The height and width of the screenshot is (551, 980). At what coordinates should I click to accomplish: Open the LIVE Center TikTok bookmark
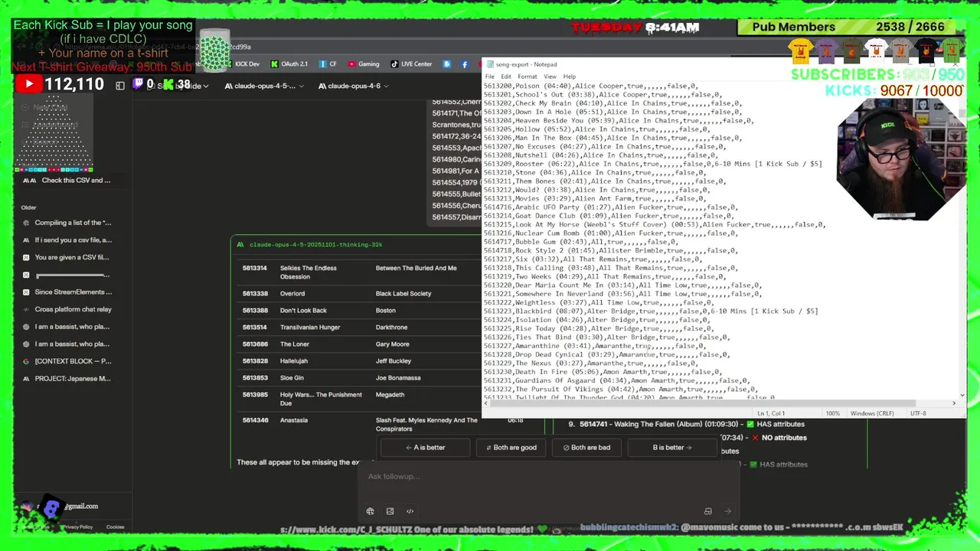pos(411,64)
